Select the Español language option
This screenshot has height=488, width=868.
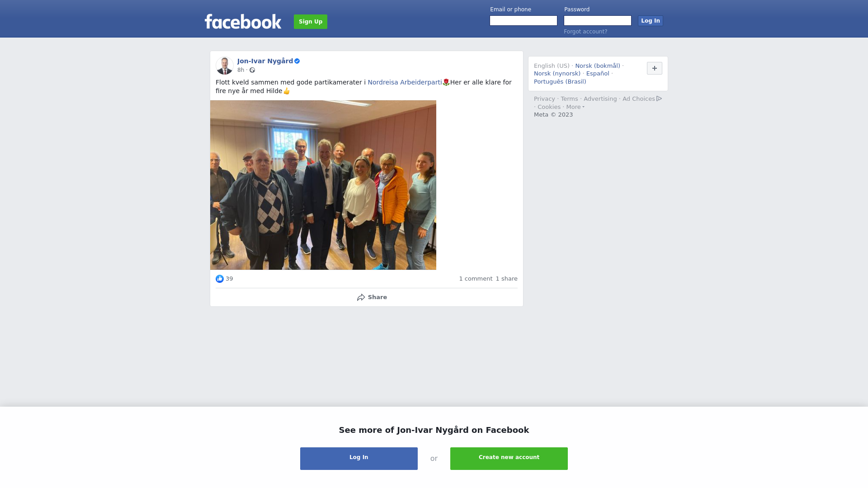coord(598,74)
